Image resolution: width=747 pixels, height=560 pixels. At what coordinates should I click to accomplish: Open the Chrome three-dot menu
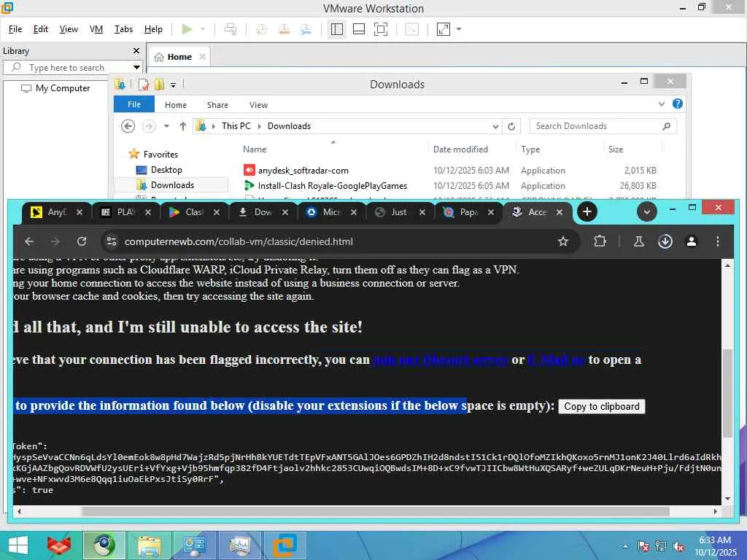coord(718,241)
